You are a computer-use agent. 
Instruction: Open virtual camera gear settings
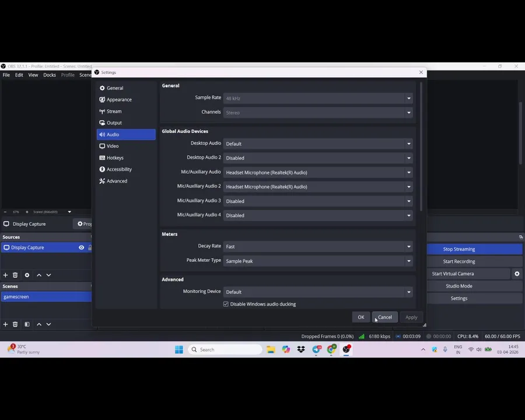click(517, 274)
